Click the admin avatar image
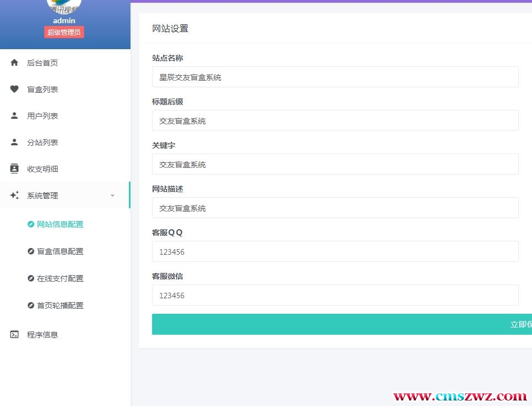The width and height of the screenshot is (532, 406). point(64,7)
